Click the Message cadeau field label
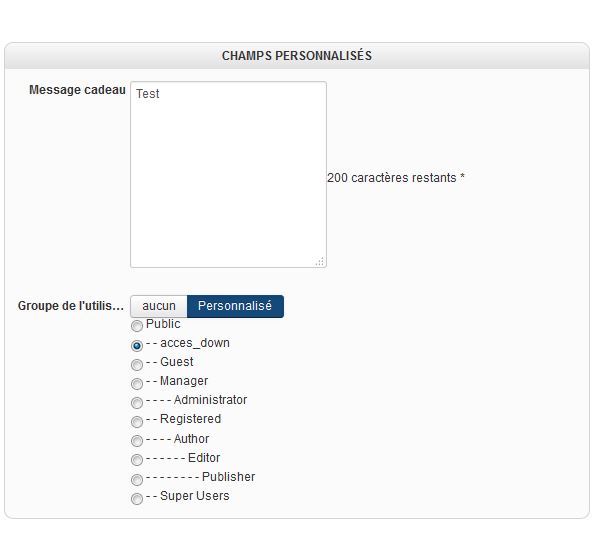The width and height of the screenshot is (608, 541). pos(77,90)
